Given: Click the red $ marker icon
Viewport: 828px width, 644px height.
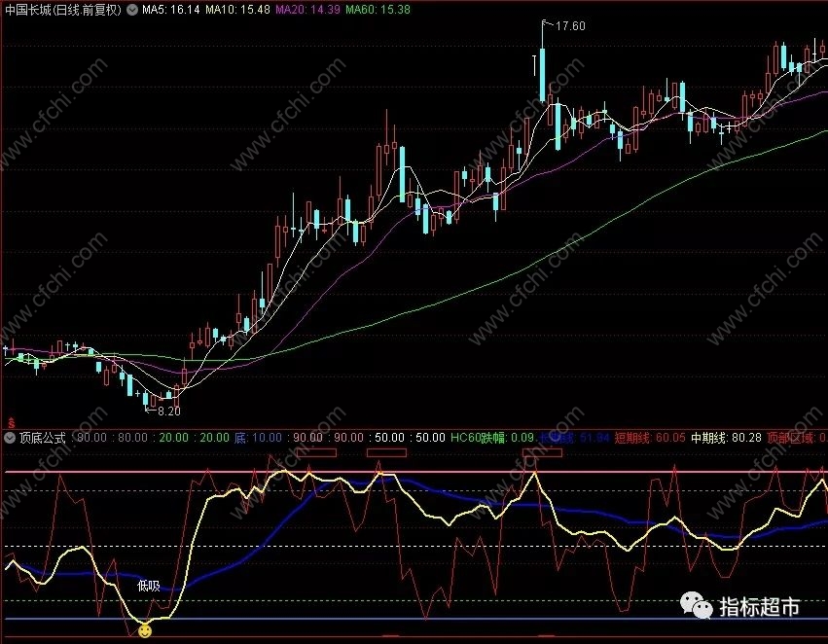Looking at the screenshot, I should click(11, 423).
